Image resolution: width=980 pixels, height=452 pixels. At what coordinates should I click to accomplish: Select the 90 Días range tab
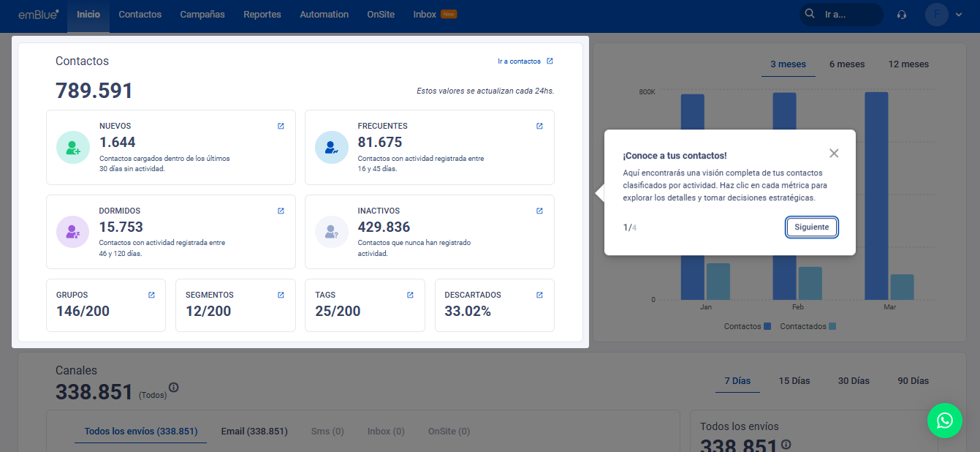pos(913,381)
